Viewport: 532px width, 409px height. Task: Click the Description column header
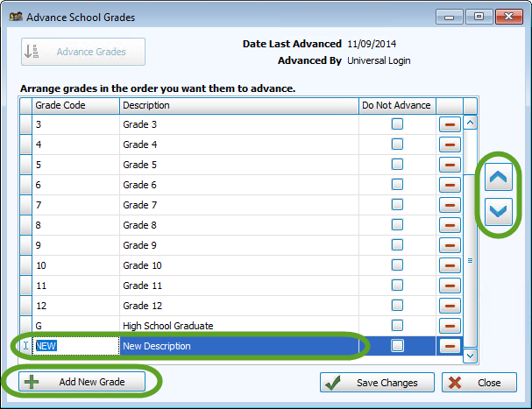pos(238,105)
